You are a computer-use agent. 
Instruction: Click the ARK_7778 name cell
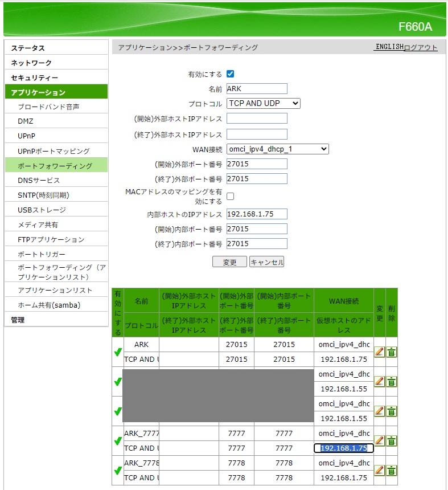coord(141,463)
